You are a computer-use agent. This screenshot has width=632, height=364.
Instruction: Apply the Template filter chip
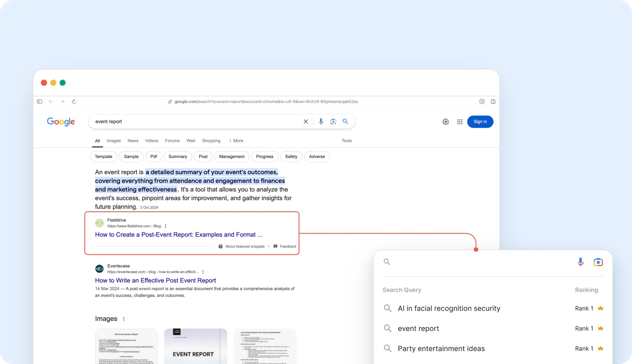[103, 157]
